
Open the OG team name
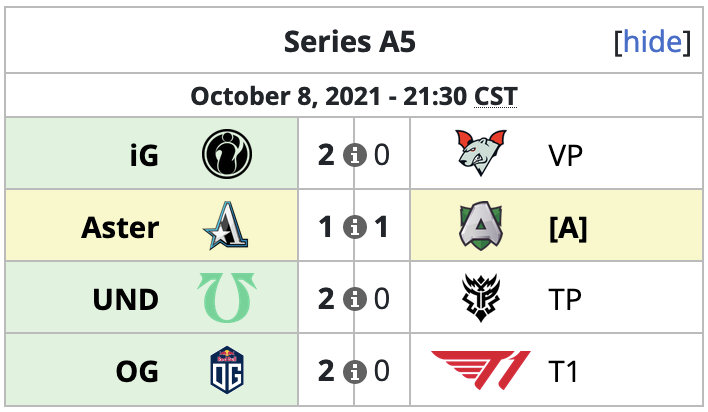(137, 371)
